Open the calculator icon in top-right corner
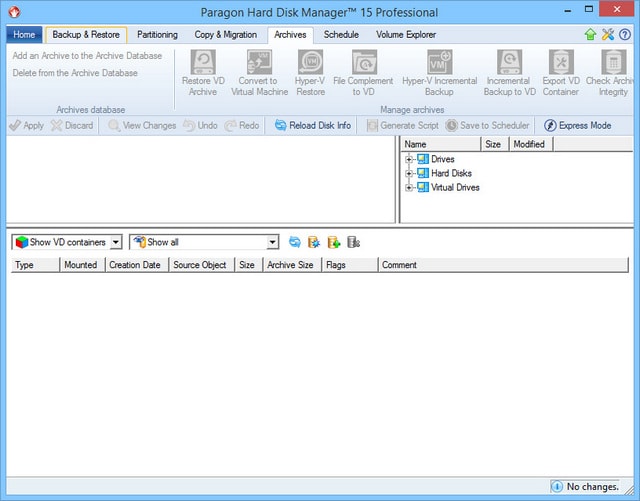This screenshot has height=501, width=640. (608, 35)
